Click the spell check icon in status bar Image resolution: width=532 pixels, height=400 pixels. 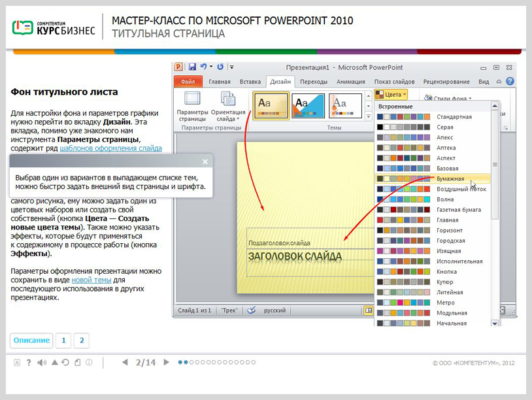252,310
